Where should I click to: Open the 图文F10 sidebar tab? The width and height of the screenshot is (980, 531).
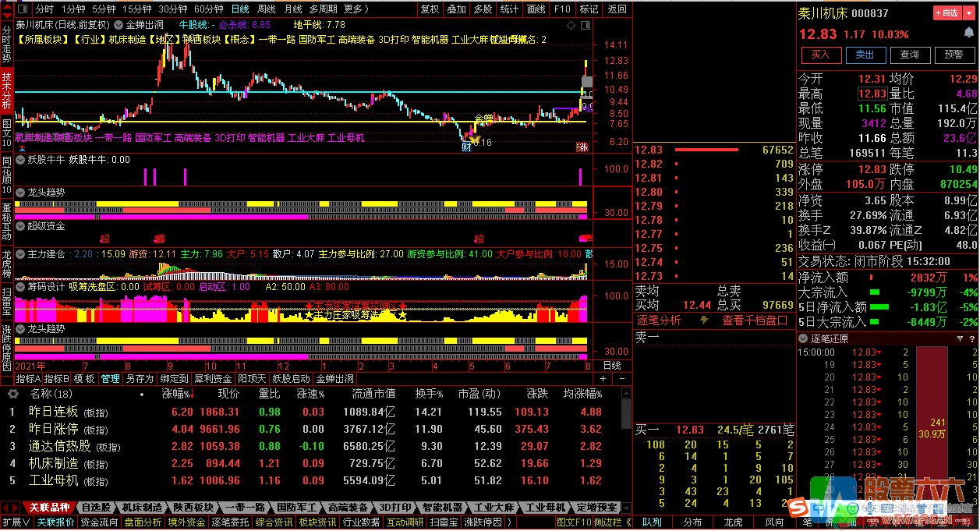(7, 134)
